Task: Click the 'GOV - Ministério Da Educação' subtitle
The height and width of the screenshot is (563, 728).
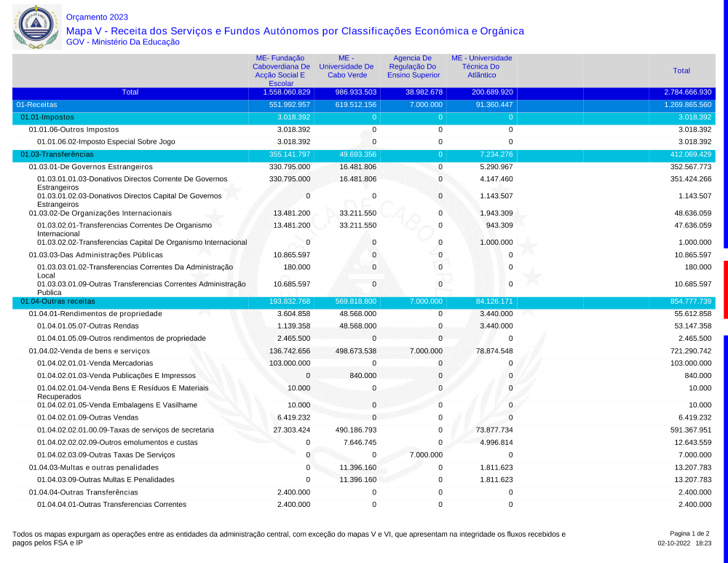Action: coord(122,42)
